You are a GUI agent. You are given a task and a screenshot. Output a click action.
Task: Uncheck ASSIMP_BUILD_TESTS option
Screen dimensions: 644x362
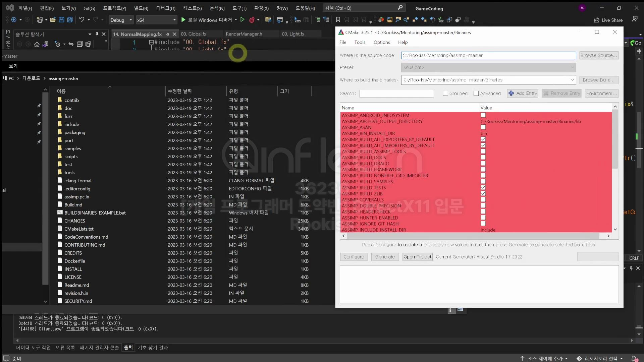[x=483, y=188]
